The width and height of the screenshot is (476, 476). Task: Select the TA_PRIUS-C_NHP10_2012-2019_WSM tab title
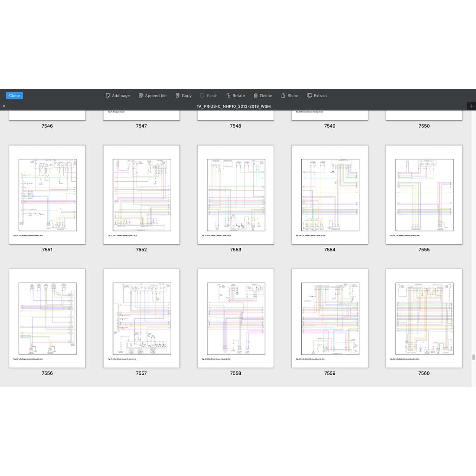(x=233, y=106)
